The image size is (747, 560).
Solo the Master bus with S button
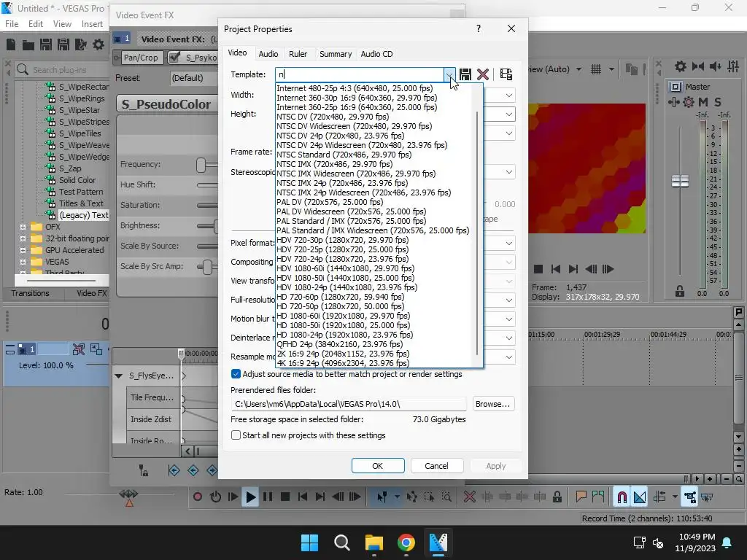pos(718,102)
